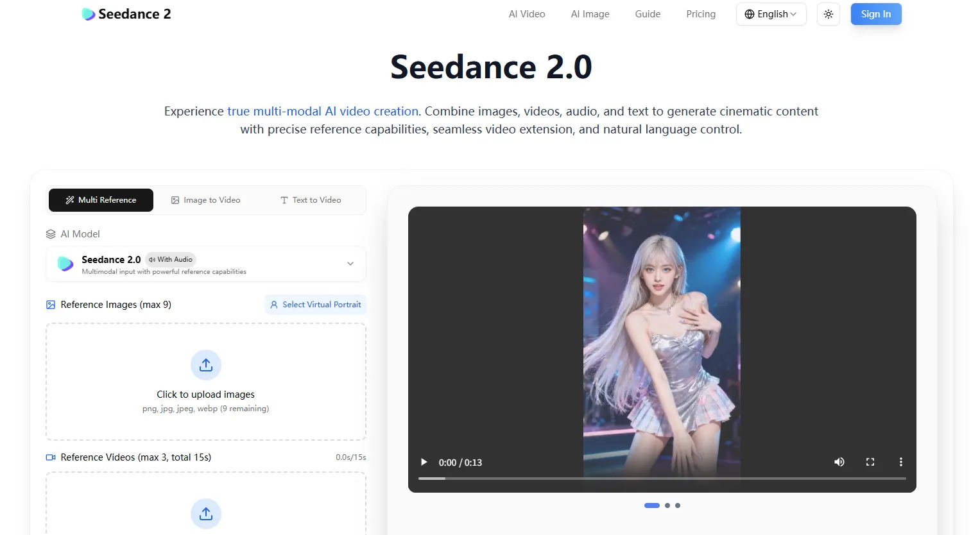Image resolution: width=980 pixels, height=535 pixels.
Task: Open the Pricing page
Action: [x=701, y=14]
